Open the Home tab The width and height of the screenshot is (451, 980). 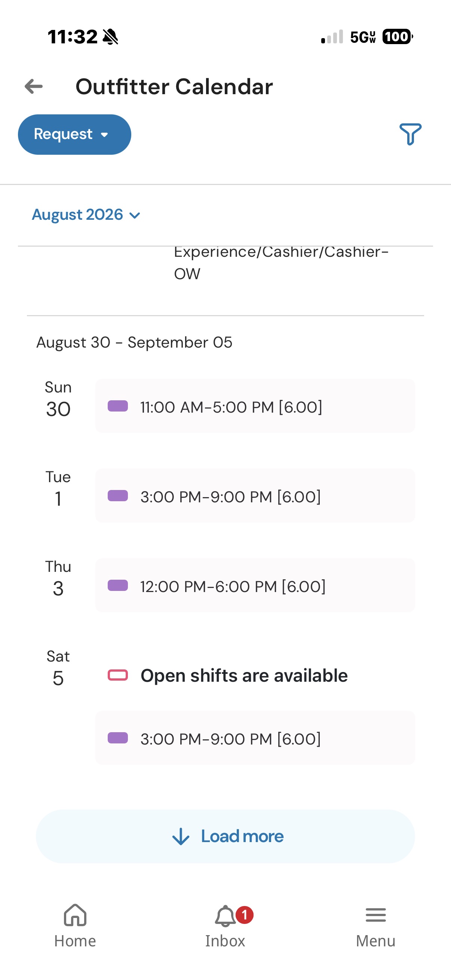(75, 925)
